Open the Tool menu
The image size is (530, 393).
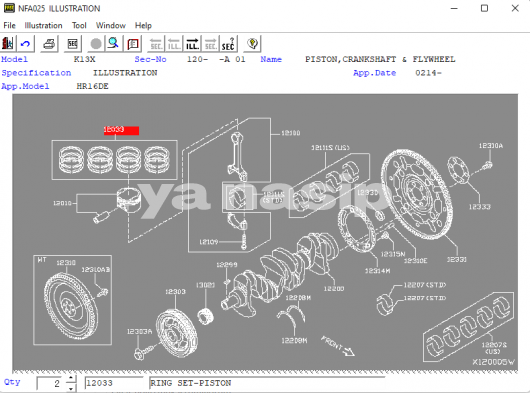pyautogui.click(x=79, y=25)
